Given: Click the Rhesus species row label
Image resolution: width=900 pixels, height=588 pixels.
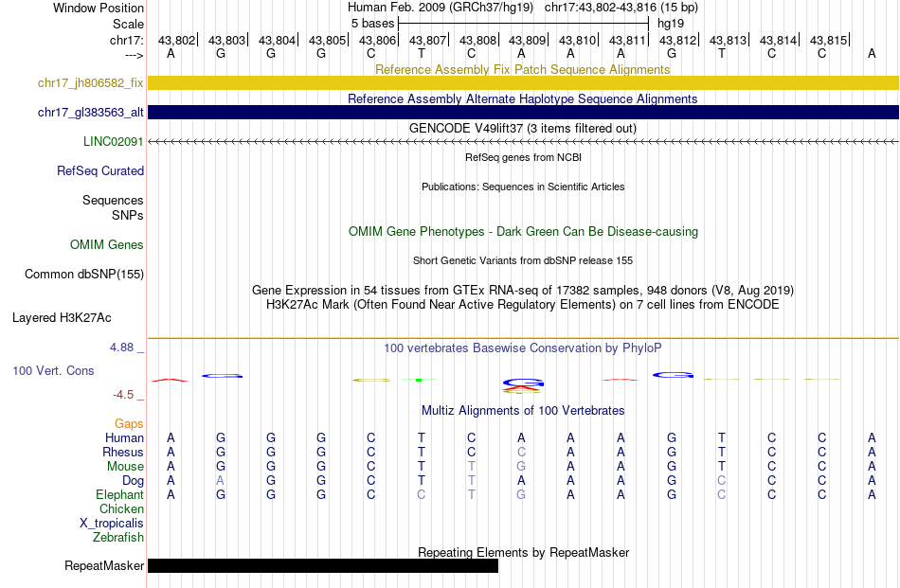Looking at the screenshot, I should click(123, 453).
